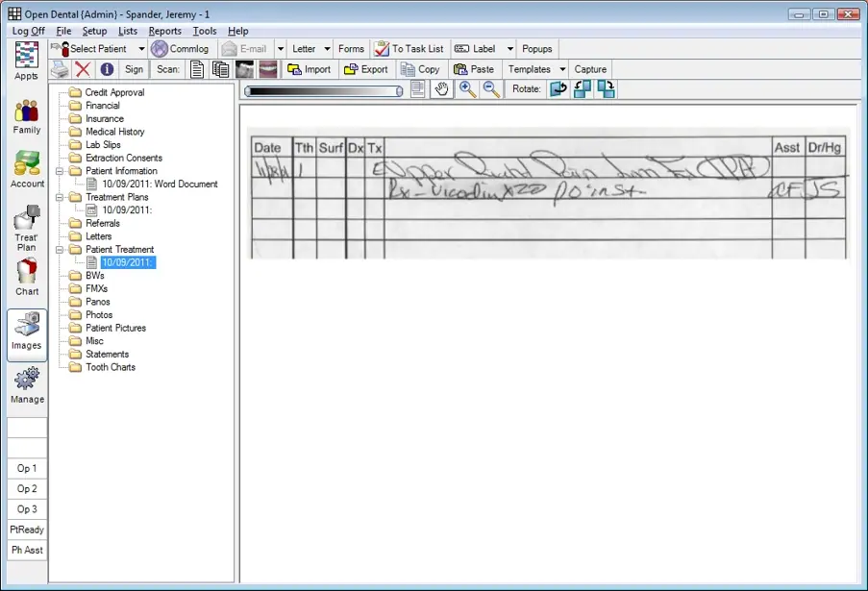Print the current image
This screenshot has width=868, height=591.
(59, 68)
